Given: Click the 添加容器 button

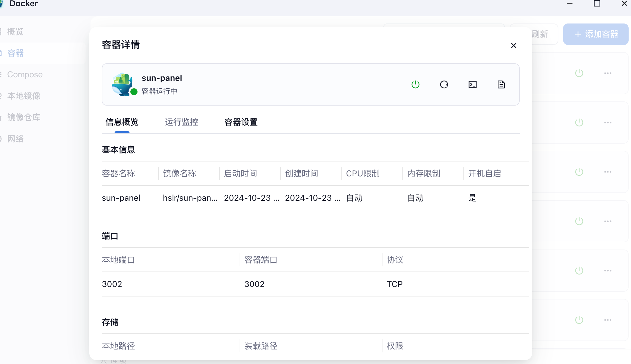Looking at the screenshot, I should [596, 34].
